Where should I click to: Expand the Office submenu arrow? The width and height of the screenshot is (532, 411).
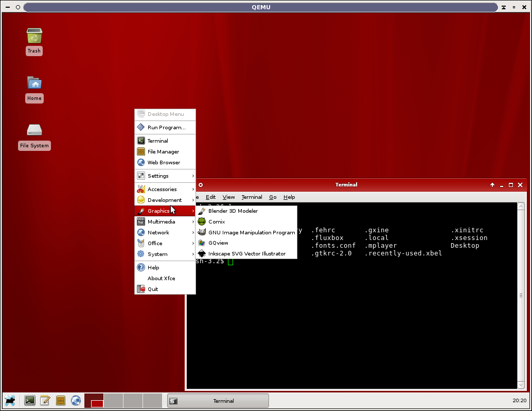tap(193, 243)
